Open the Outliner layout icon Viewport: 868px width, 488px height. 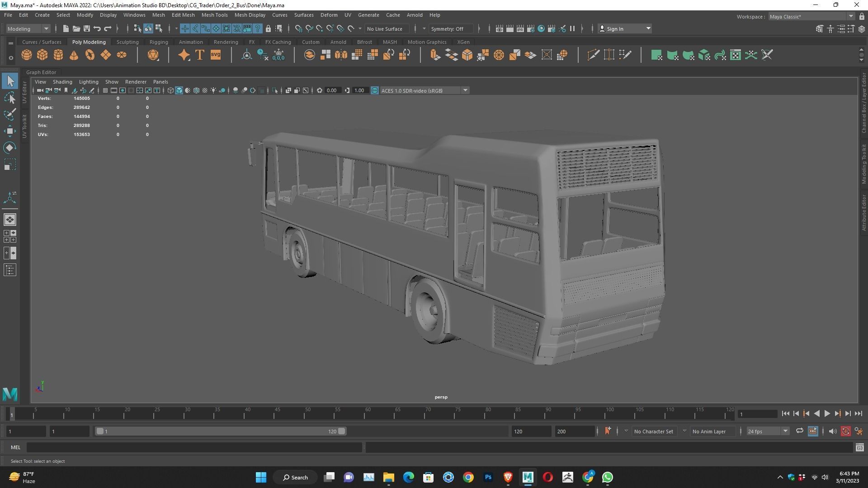tap(10, 270)
